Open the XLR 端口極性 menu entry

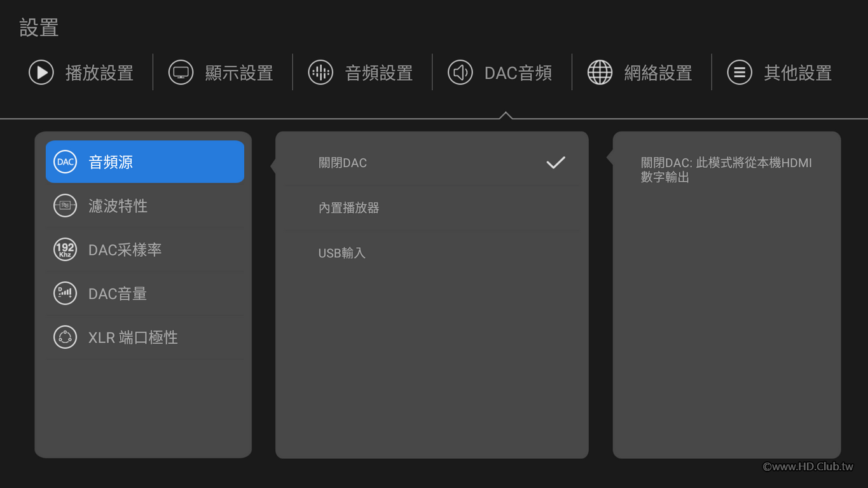point(145,337)
